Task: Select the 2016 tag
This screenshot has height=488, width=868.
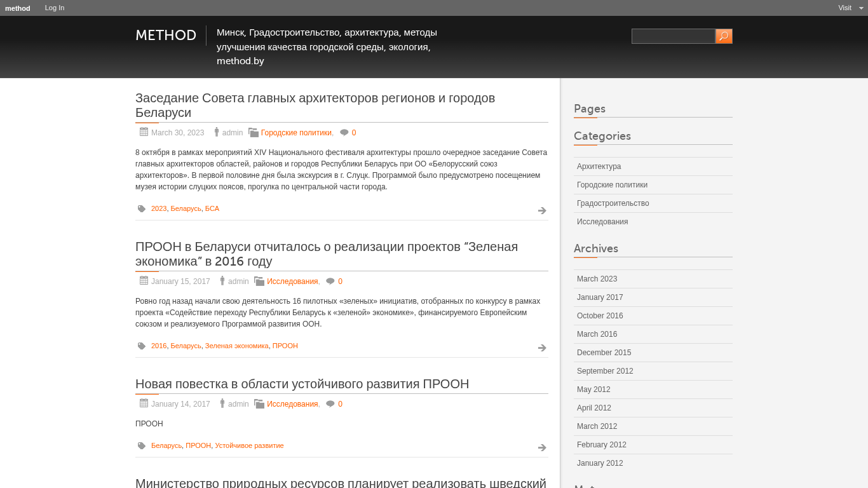Action: pyautogui.click(x=159, y=346)
